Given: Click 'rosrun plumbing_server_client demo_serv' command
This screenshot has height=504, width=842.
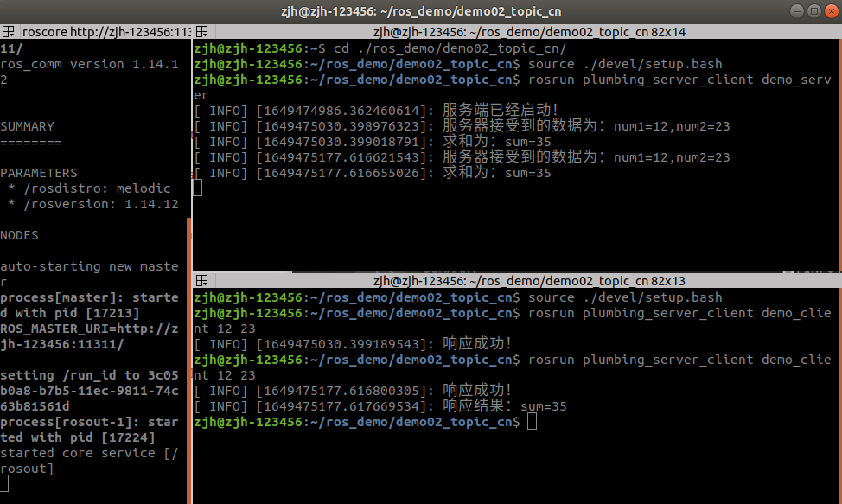Looking at the screenshot, I should [679, 80].
